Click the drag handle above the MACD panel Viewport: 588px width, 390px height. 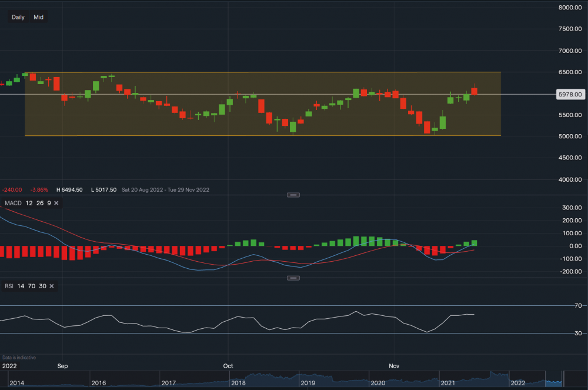click(x=293, y=194)
